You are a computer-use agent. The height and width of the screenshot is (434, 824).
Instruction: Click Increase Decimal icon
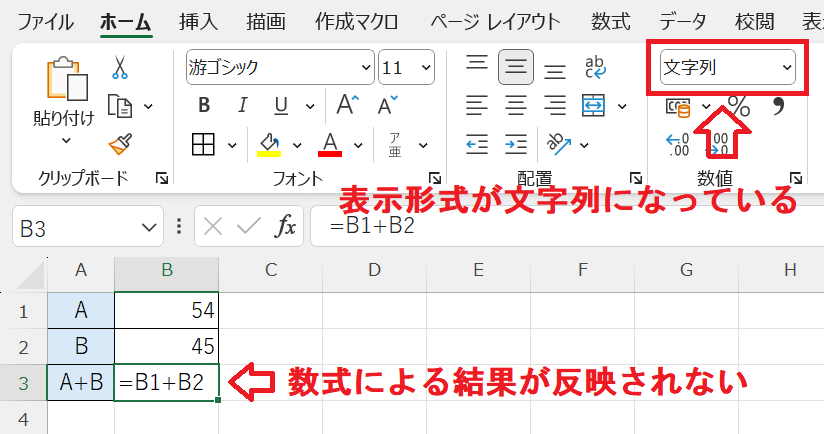678,145
